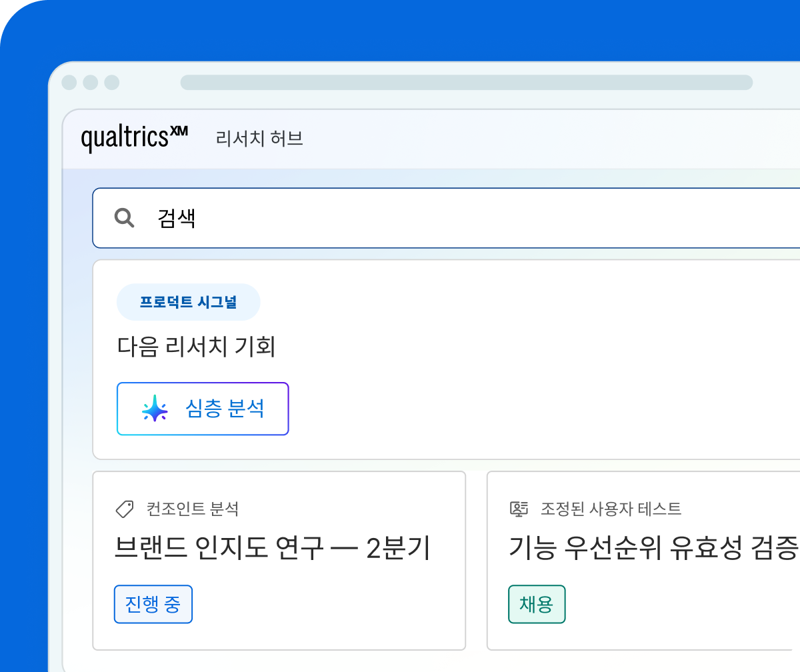Open the 리서치 허브 header item
This screenshot has width=800, height=672.
tap(259, 139)
